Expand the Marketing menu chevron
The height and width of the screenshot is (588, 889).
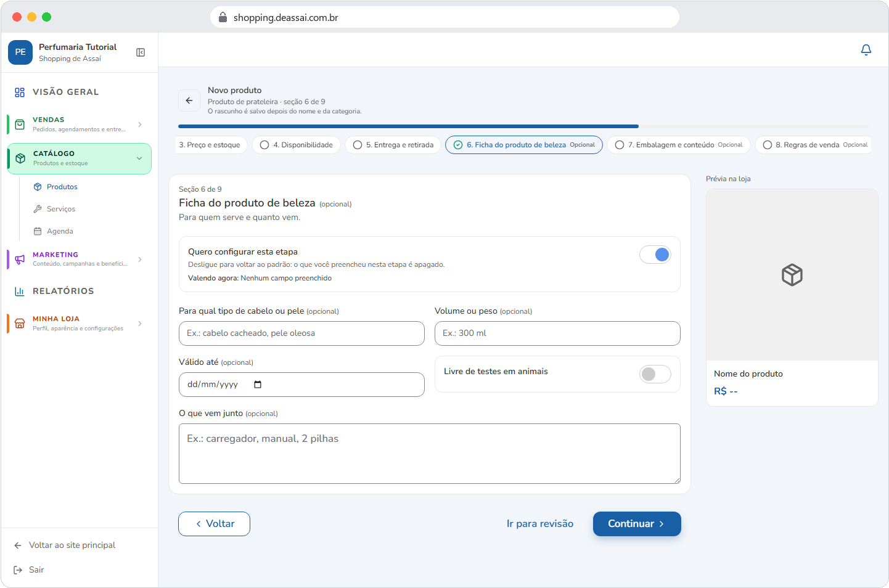(140, 259)
